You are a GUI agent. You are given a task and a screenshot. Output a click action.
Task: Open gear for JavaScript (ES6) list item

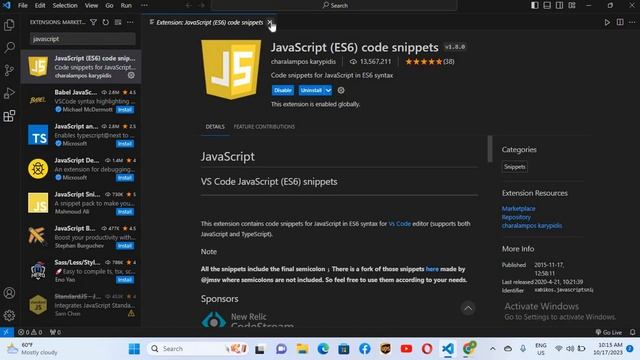(131, 75)
